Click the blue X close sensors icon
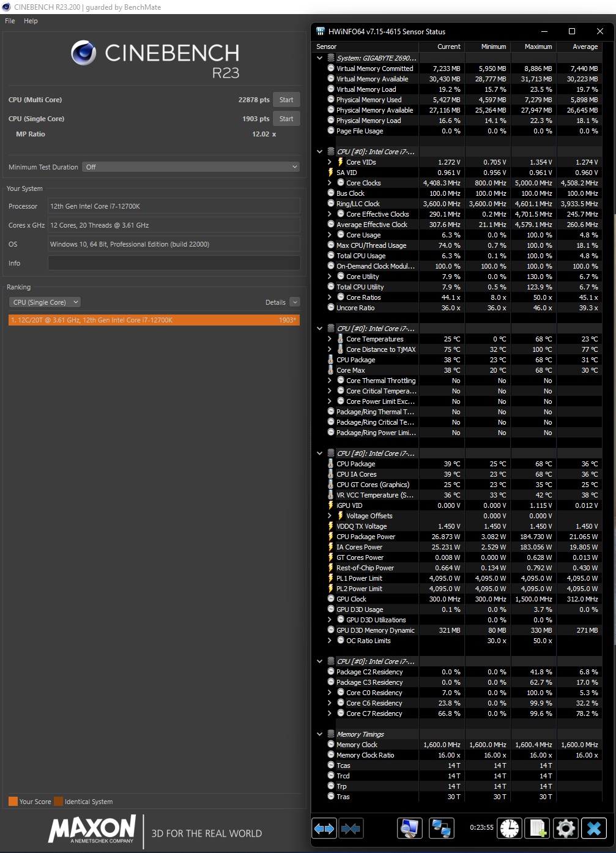 point(593,829)
